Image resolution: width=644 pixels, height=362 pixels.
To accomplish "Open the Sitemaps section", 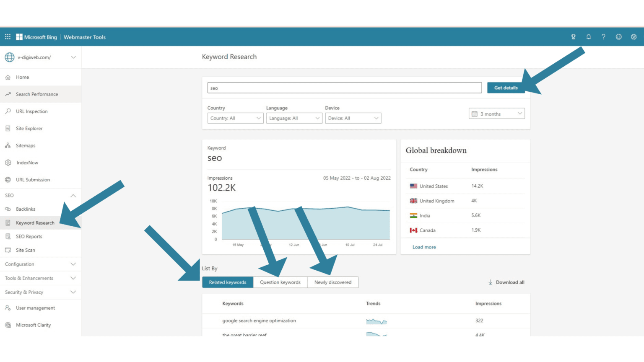I will (26, 145).
